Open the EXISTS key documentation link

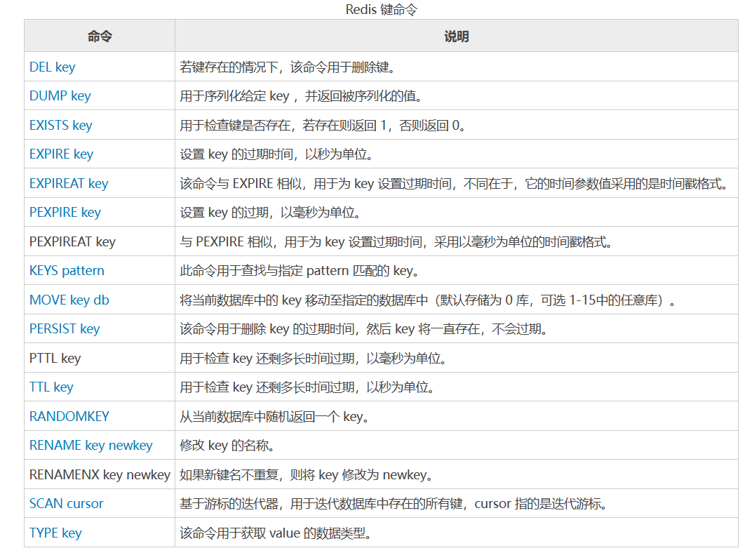(x=60, y=125)
